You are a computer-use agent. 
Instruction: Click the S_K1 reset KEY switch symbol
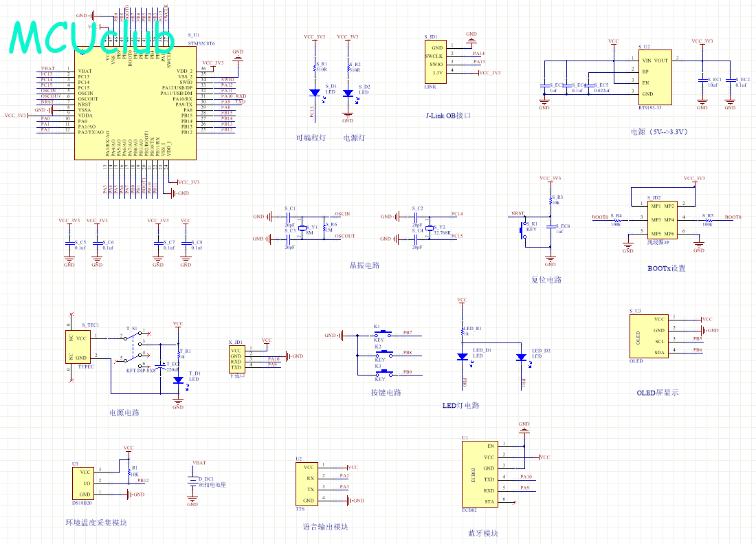tap(523, 230)
